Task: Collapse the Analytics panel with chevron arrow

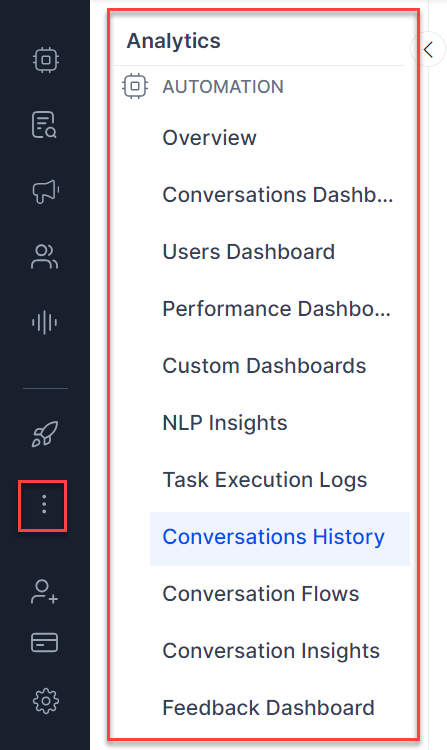Action: [428, 49]
